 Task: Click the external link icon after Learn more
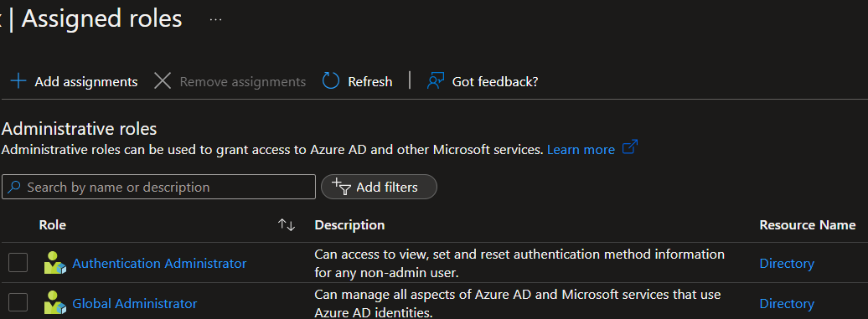[630, 147]
